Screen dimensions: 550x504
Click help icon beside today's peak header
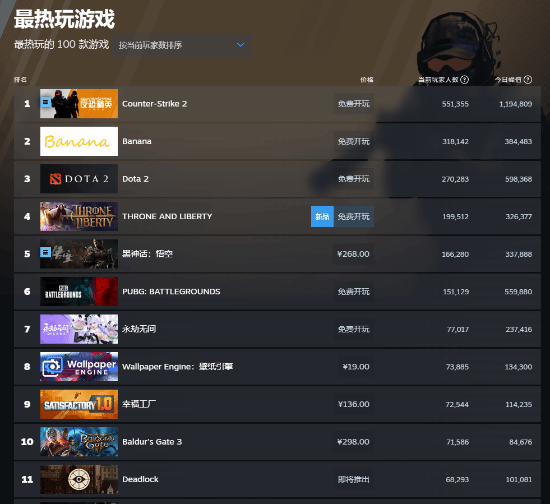528,80
